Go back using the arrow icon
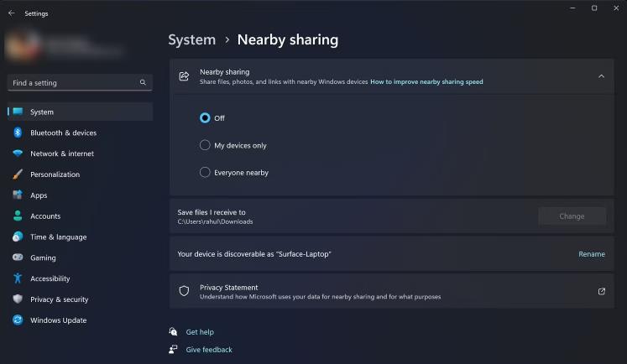 click(11, 13)
